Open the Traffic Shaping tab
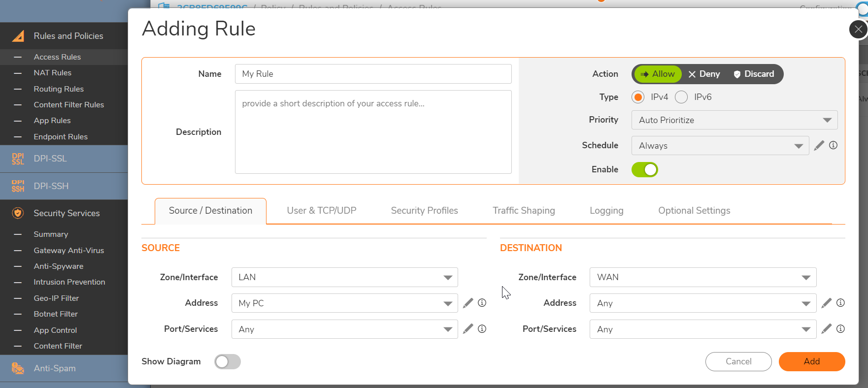Viewport: 868px width, 388px height. pos(524,211)
